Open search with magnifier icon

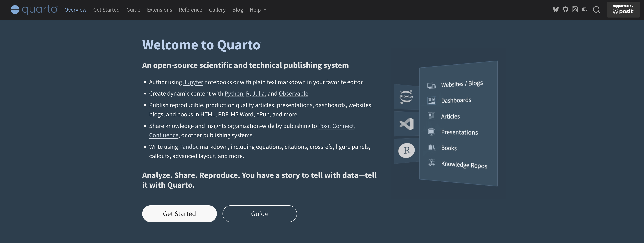[596, 10]
